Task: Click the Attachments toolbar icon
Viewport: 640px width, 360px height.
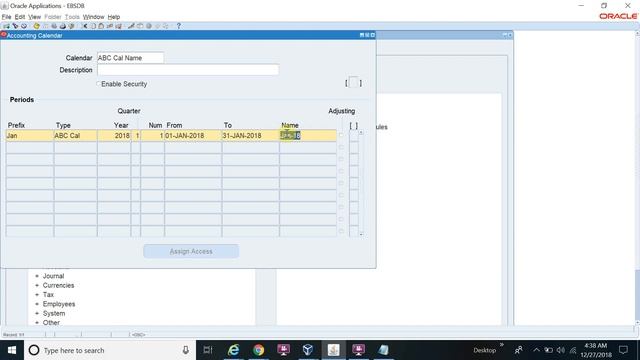Action: [x=158, y=26]
